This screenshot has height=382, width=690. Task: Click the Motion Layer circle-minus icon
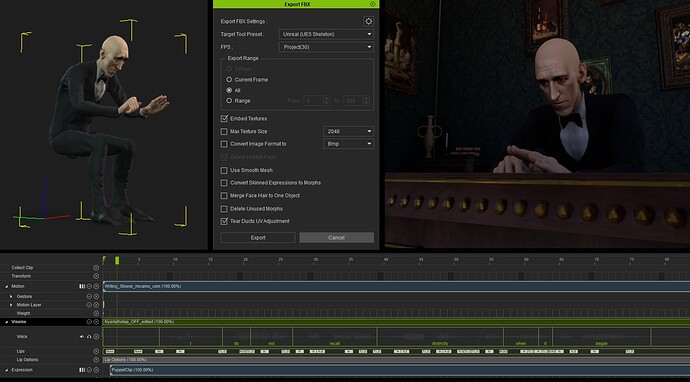point(89,305)
